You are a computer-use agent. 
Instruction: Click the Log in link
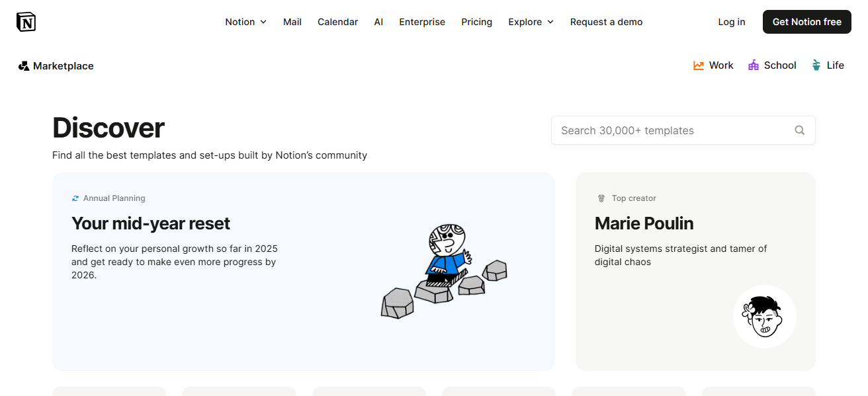(732, 22)
